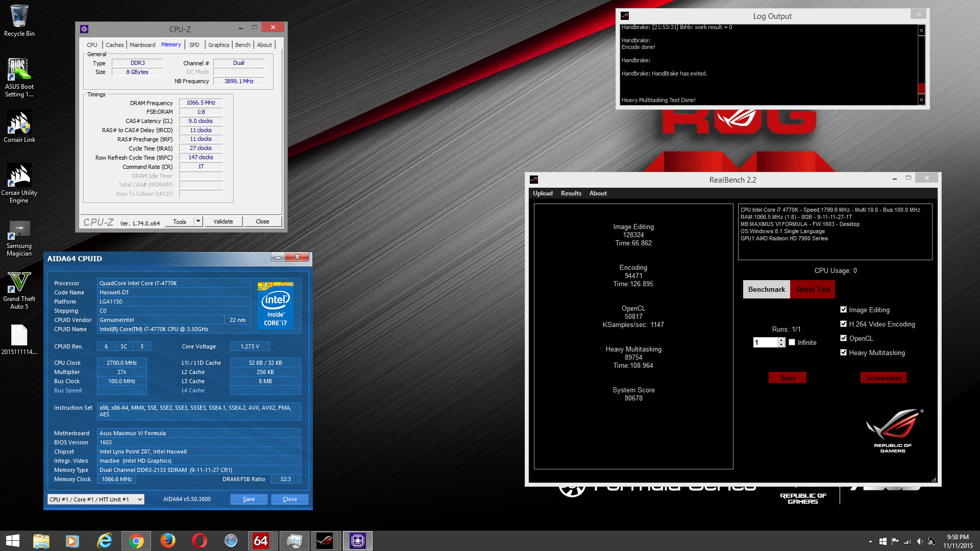Click Close button at bottom of AIDA64 CPUID
The image size is (980, 551).
[290, 499]
